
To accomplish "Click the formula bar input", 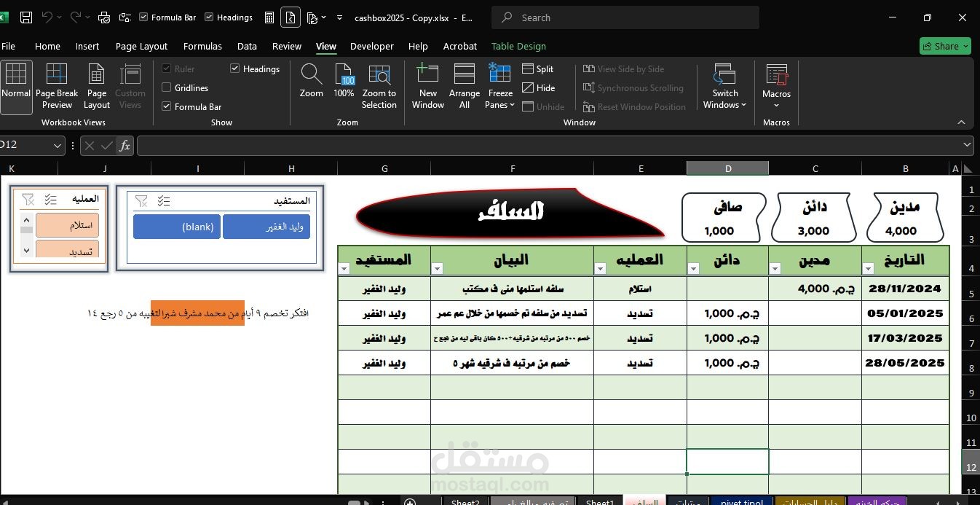I will [550, 146].
